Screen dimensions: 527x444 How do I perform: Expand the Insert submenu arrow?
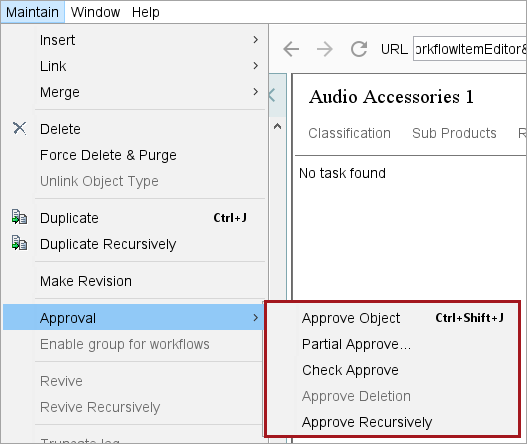point(256,40)
